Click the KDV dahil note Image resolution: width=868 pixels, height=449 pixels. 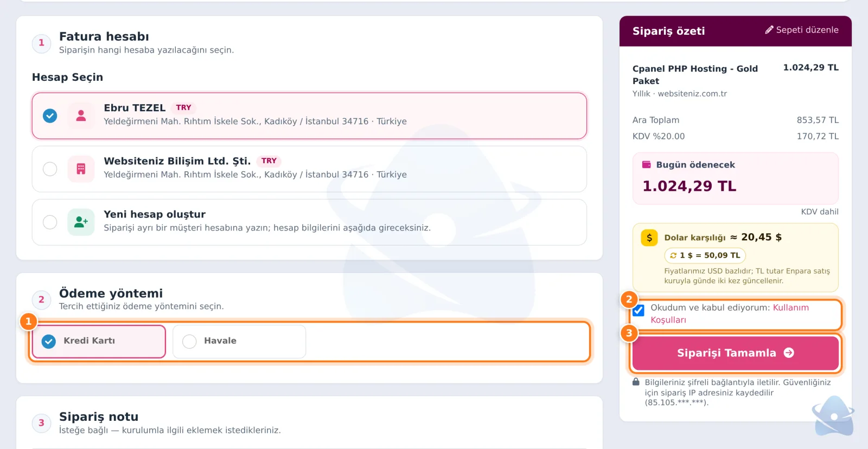point(820,211)
